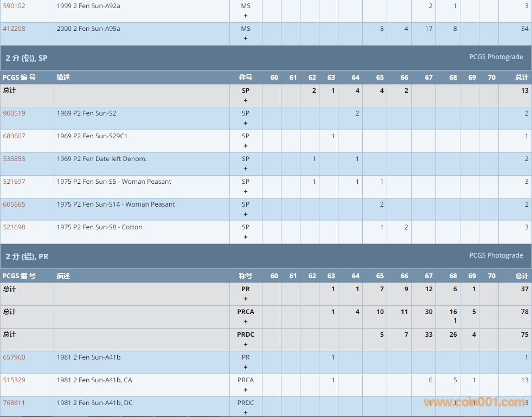The image size is (532, 417).
Task: Expand the plus under PRCA total row
Action: pyautogui.click(x=246, y=322)
